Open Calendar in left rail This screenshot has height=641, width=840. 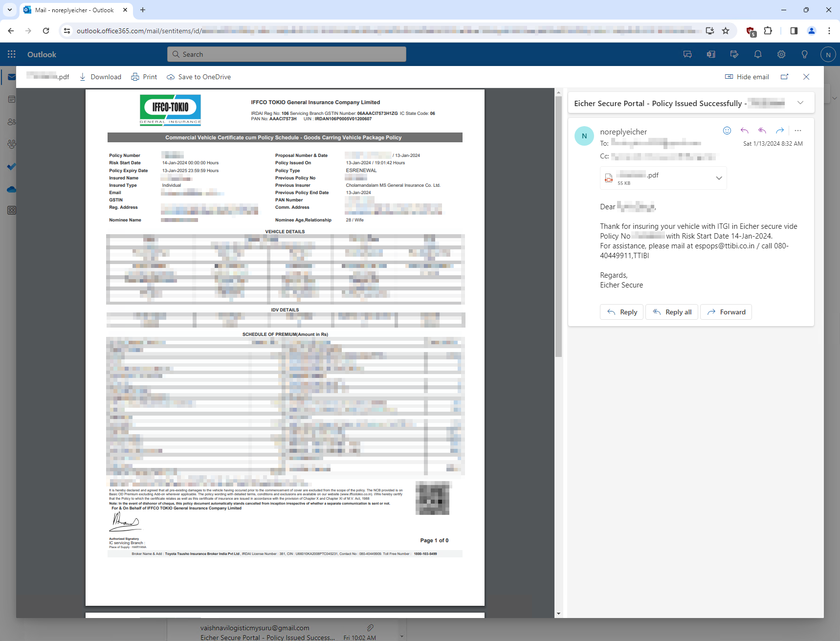click(12, 99)
